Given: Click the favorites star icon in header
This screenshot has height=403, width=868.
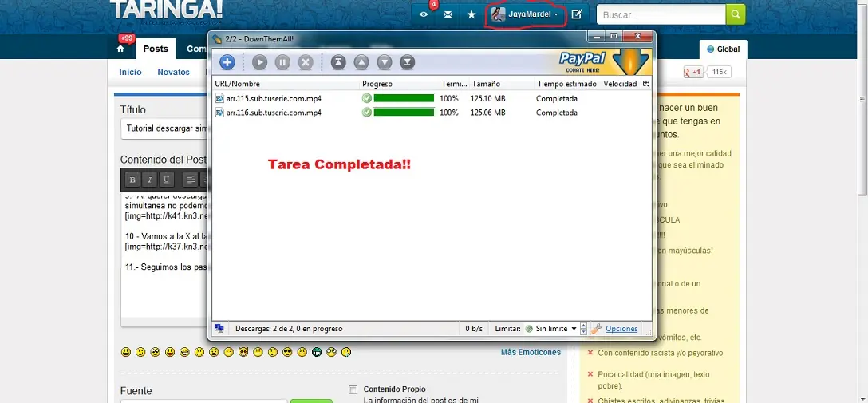Looking at the screenshot, I should coord(471,14).
